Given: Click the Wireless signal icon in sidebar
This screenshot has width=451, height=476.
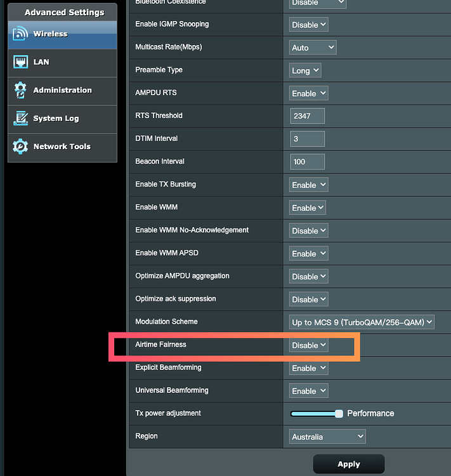Looking at the screenshot, I should (20, 34).
